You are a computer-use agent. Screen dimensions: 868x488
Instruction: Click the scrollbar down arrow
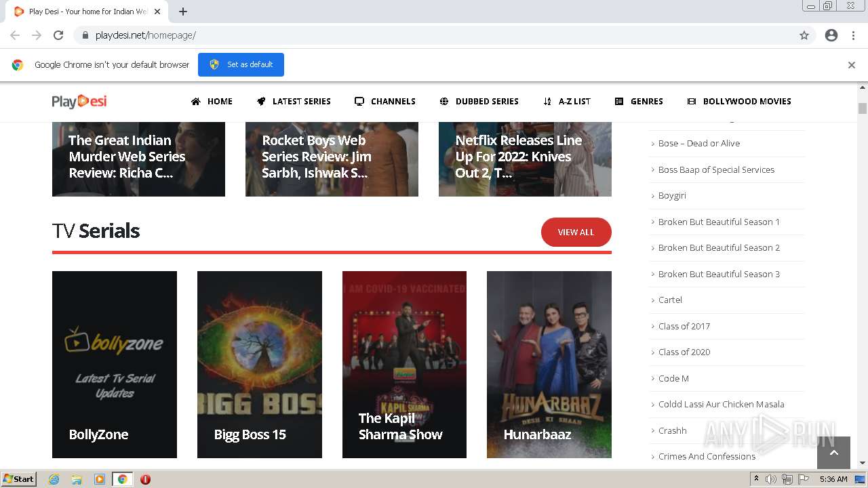pos(863,463)
